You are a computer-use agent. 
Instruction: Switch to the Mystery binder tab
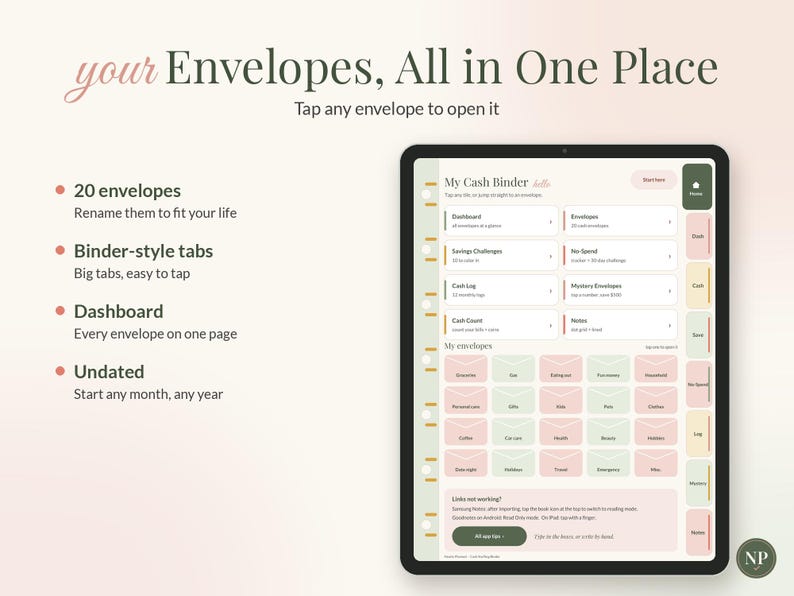pos(698,483)
